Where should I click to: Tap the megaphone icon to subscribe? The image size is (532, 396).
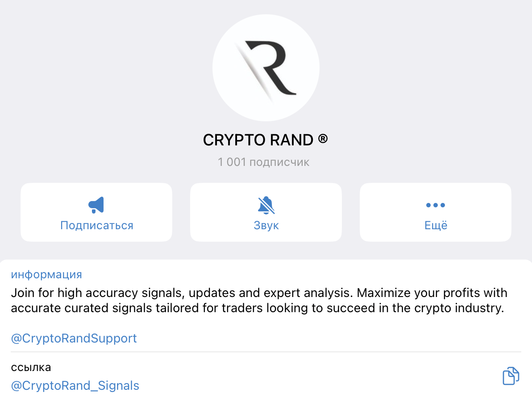click(x=96, y=205)
